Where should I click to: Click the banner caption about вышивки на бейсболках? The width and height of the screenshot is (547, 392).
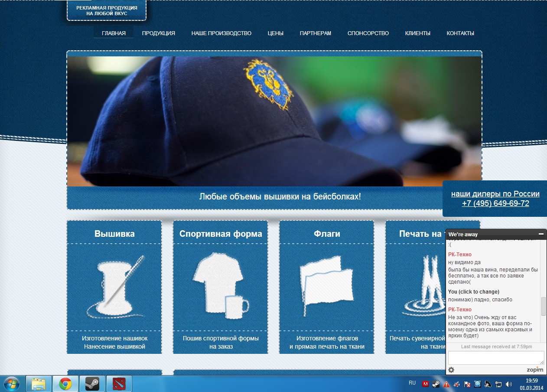tap(280, 196)
